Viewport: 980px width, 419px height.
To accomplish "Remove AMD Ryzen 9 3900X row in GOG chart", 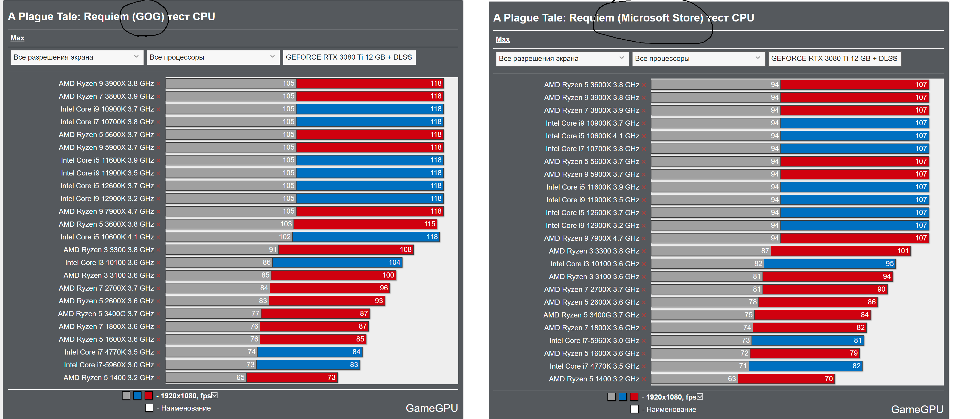I will pos(158,84).
